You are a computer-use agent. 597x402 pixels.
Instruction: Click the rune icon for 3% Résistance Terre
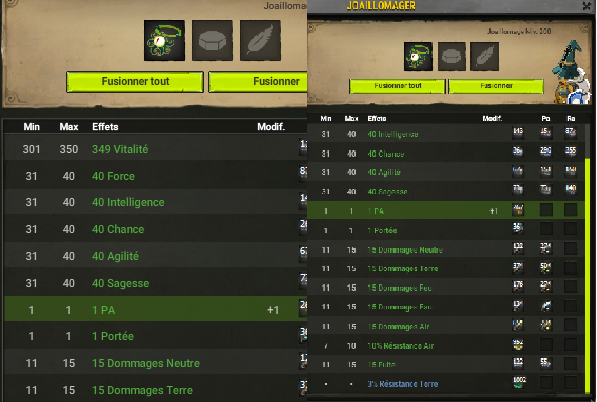(519, 382)
